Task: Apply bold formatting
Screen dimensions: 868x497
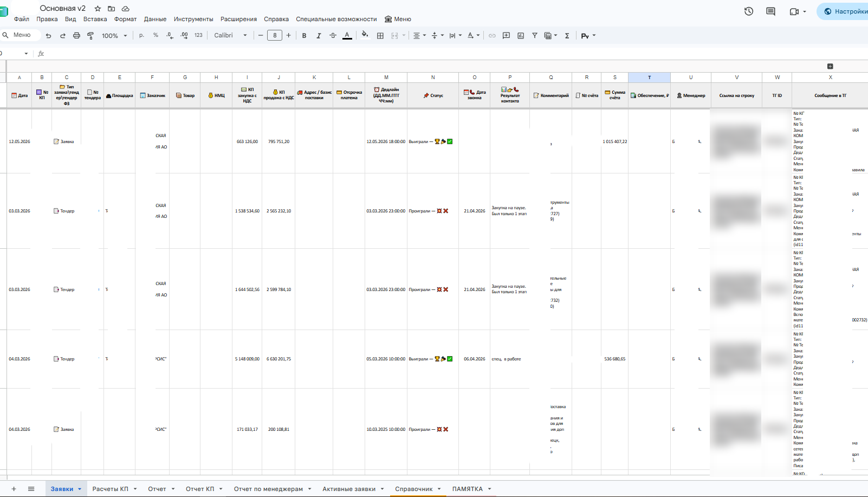Action: pos(305,36)
